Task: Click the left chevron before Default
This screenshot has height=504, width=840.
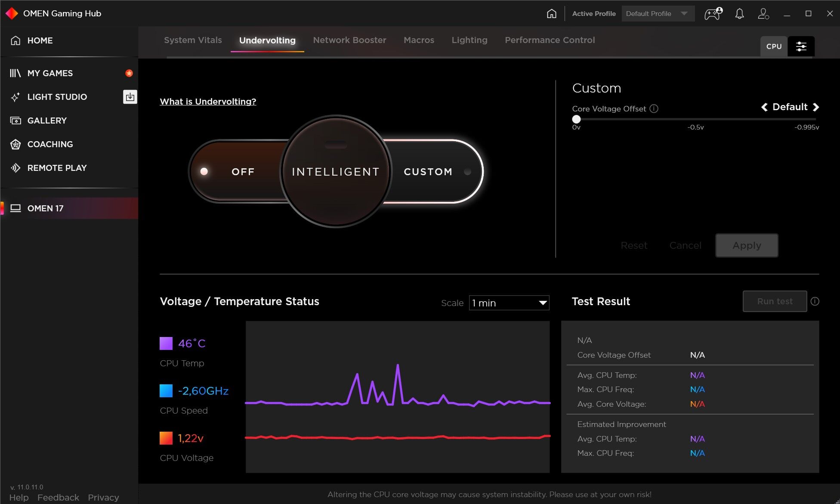Action: pos(764,107)
